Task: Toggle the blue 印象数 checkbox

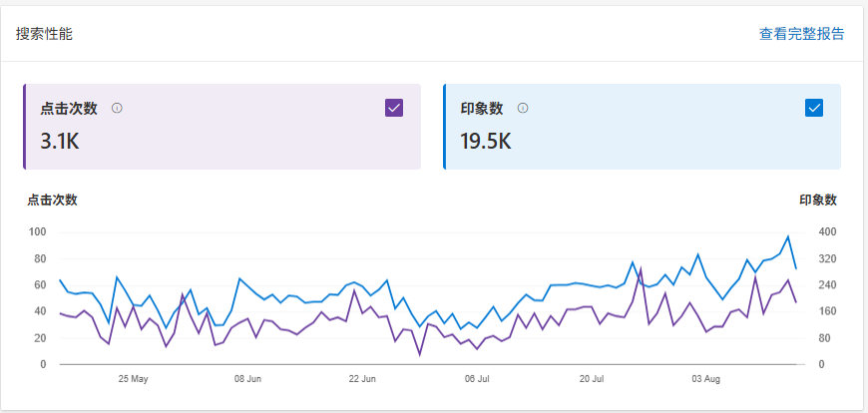Action: pos(813,108)
